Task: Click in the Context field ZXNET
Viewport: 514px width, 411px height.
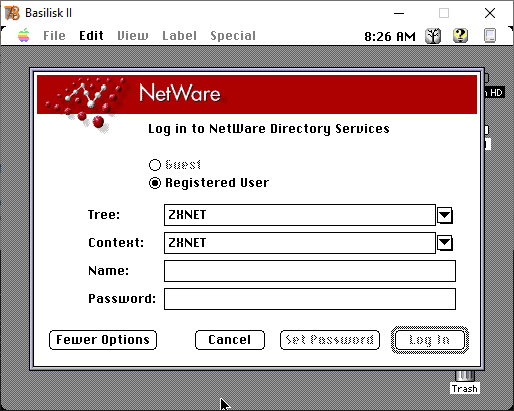Action: click(x=300, y=243)
